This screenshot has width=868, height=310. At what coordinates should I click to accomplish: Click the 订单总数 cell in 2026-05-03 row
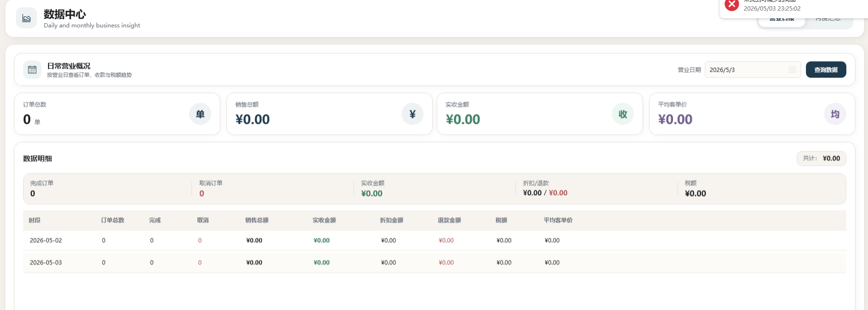click(x=103, y=263)
